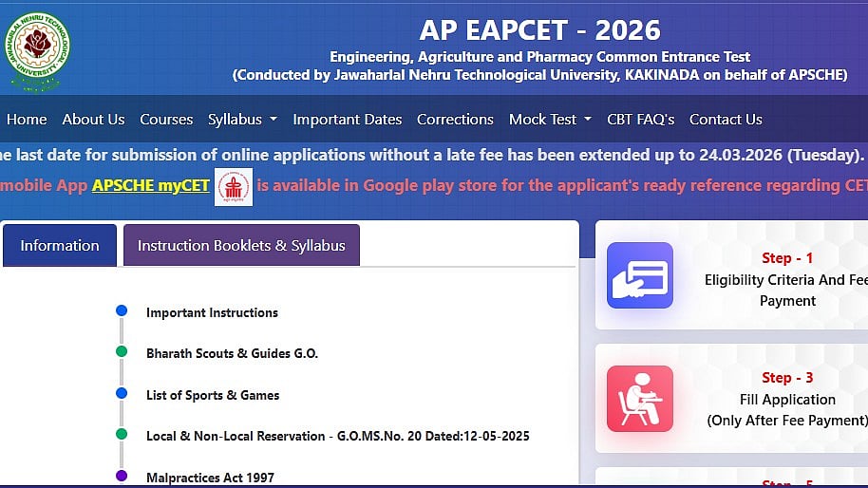The image size is (868, 488).
Task: Click Step 1 Eligibility Criteria text
Action: tap(786, 280)
